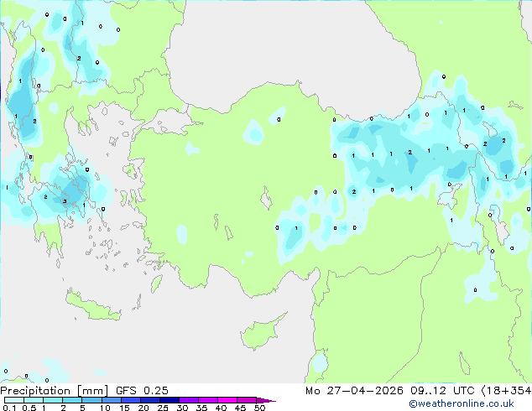Click the '20' legend scale label
The width and height of the screenshot is (532, 411).
click(143, 408)
